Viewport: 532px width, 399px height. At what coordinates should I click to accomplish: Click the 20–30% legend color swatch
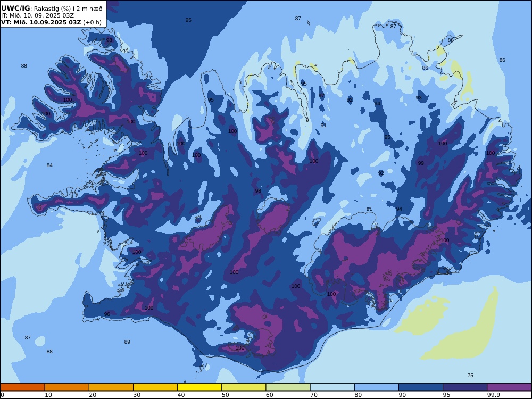point(111,387)
